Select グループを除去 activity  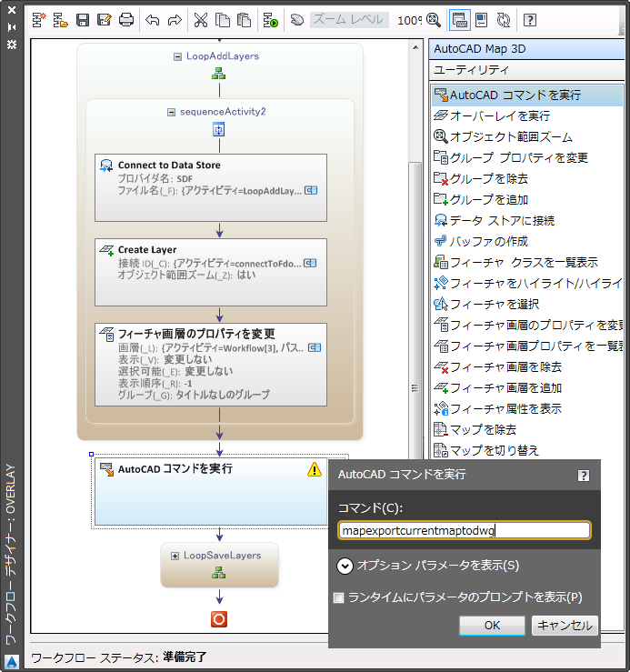pos(527,179)
